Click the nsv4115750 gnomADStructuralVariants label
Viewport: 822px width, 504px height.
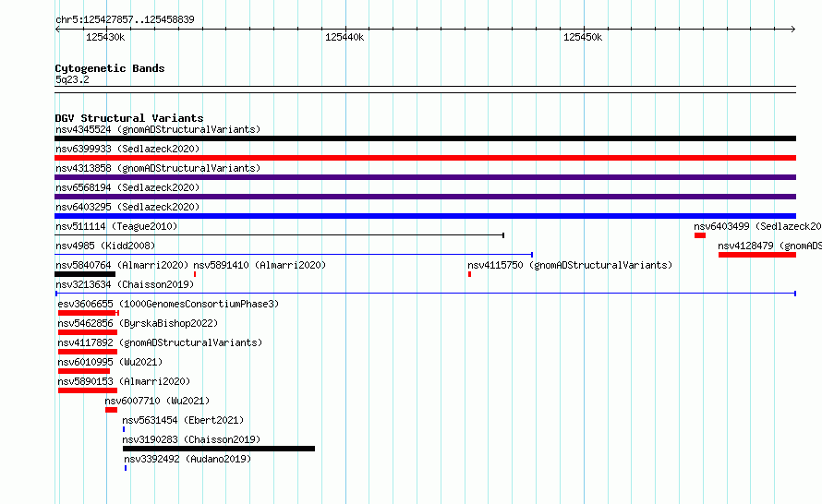coord(570,265)
